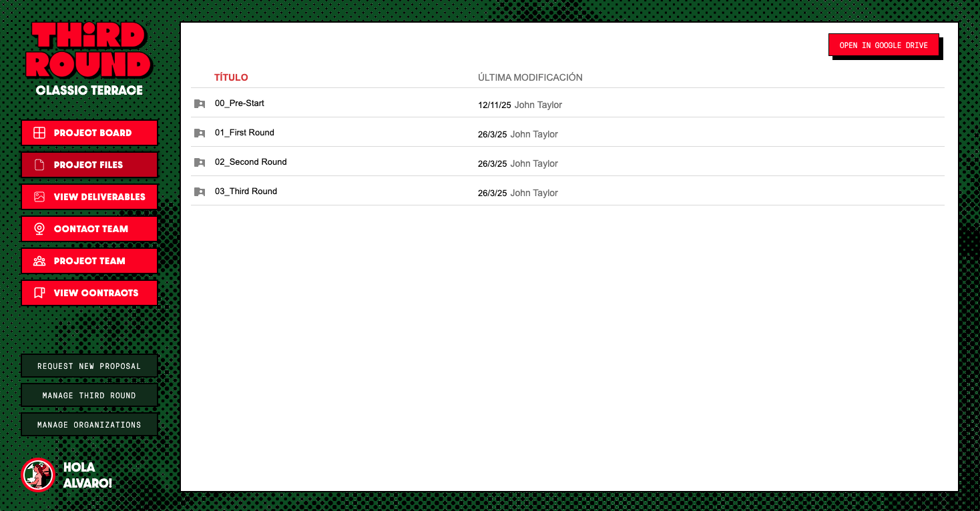
Task: Sort files by Título column header
Action: (x=231, y=77)
